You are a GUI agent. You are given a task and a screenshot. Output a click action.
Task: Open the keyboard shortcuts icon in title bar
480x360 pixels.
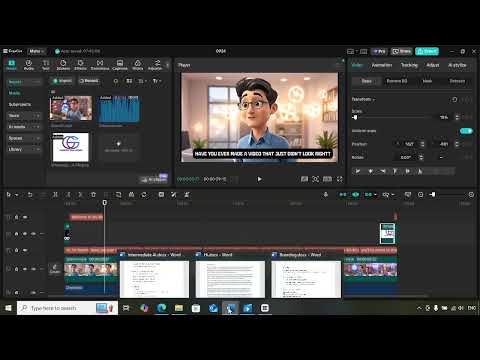coord(363,51)
